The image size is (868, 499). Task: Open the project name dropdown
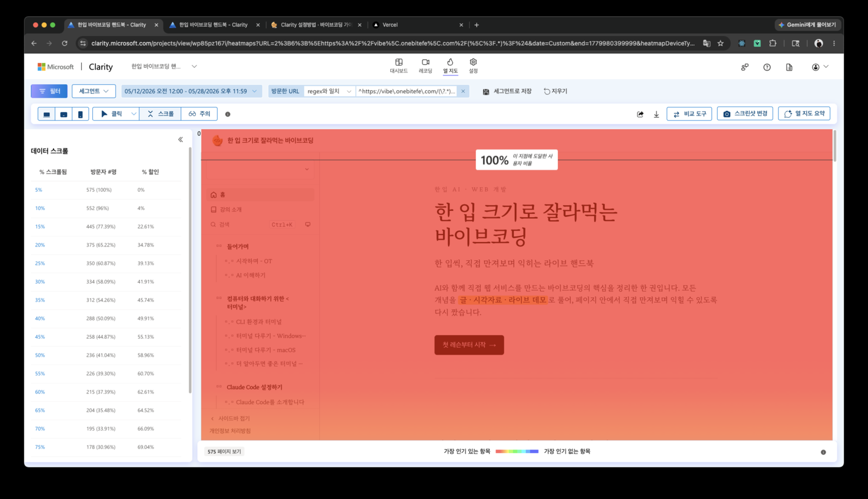point(194,66)
